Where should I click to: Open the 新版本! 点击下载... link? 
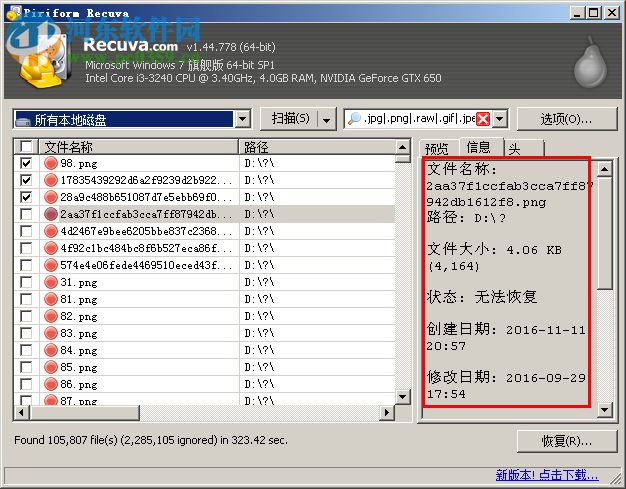[547, 475]
